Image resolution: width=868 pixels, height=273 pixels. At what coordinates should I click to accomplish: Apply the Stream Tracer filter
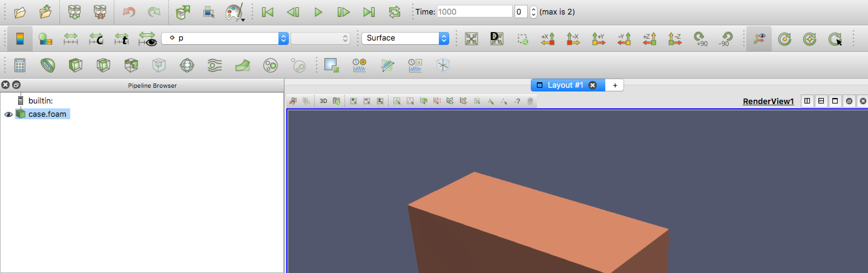click(215, 65)
